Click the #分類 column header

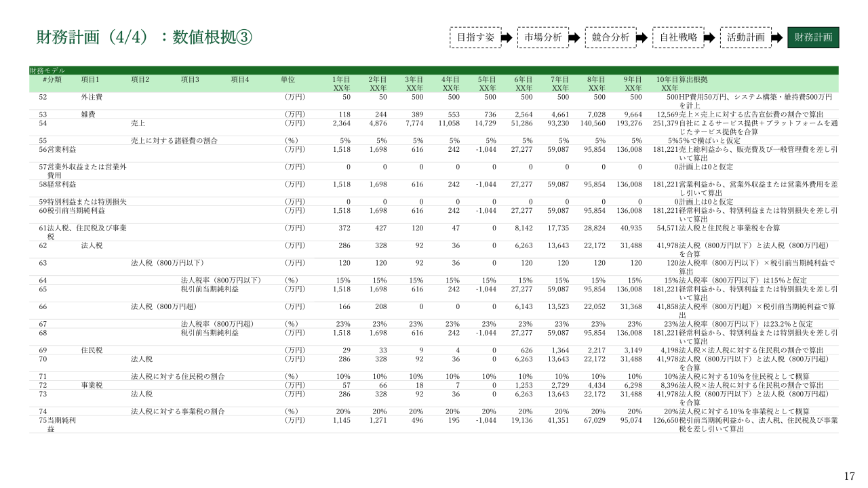tap(52, 79)
